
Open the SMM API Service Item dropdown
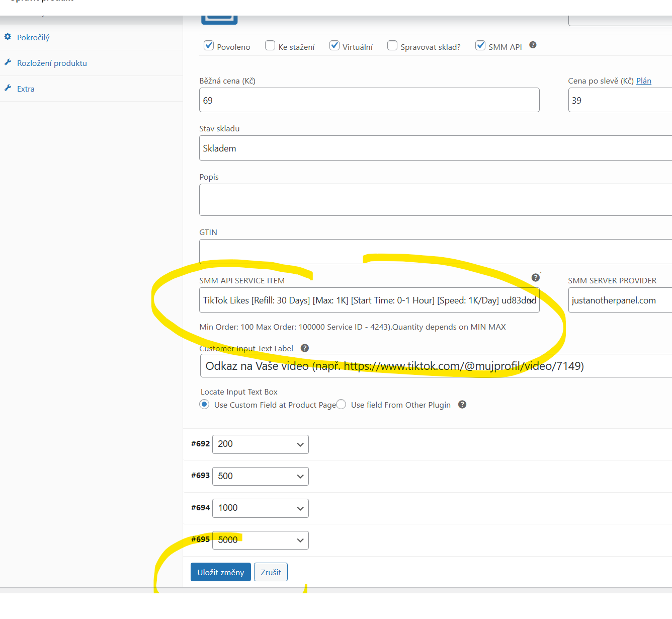(369, 300)
